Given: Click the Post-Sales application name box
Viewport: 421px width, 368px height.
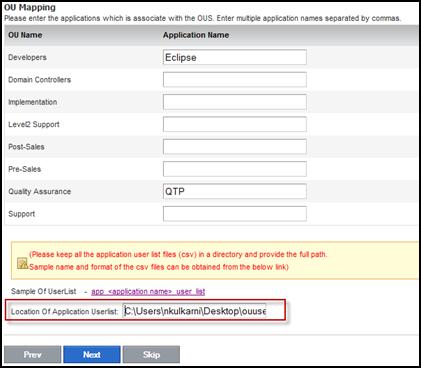Looking at the screenshot, I should [235, 147].
